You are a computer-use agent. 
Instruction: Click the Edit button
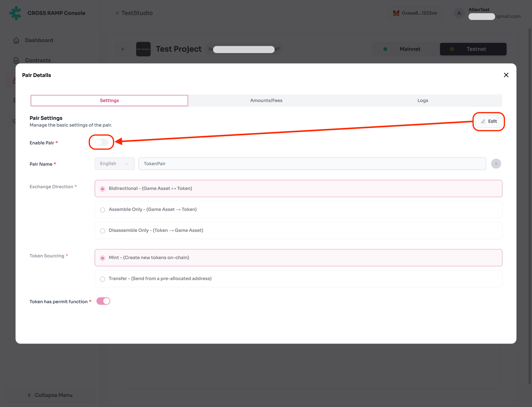click(x=489, y=121)
